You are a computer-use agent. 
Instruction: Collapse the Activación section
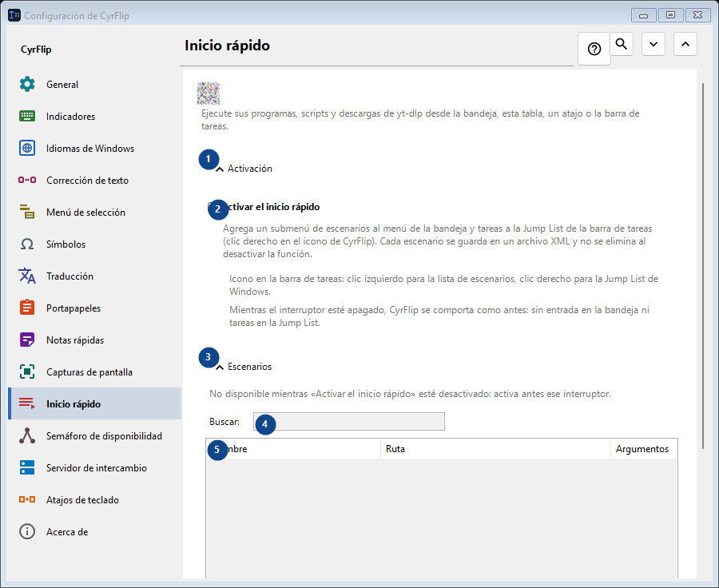[220, 169]
